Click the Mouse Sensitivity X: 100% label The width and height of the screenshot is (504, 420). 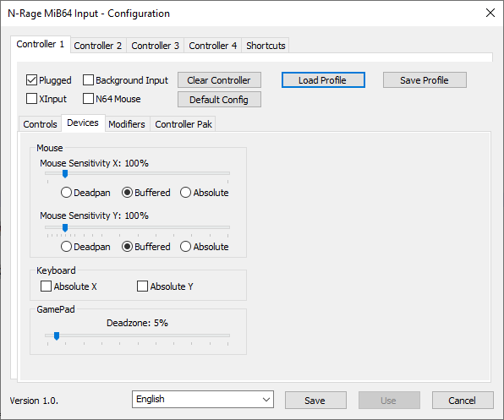click(94, 163)
